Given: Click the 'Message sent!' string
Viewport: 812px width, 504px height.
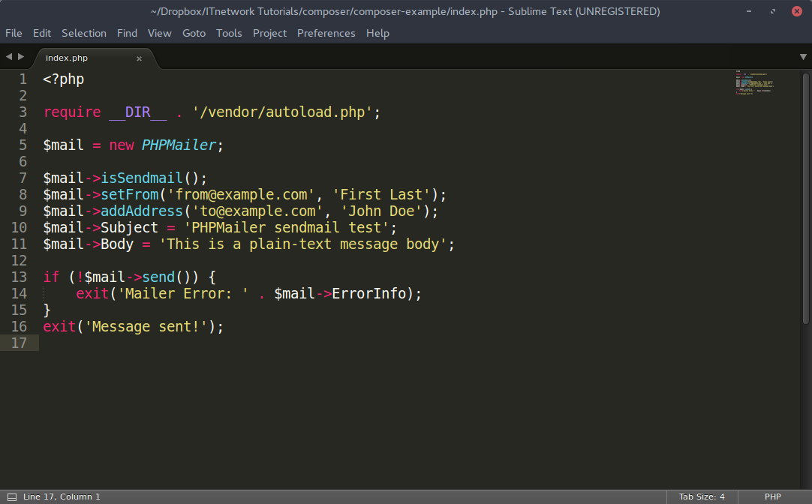Looking at the screenshot, I should pos(146,327).
